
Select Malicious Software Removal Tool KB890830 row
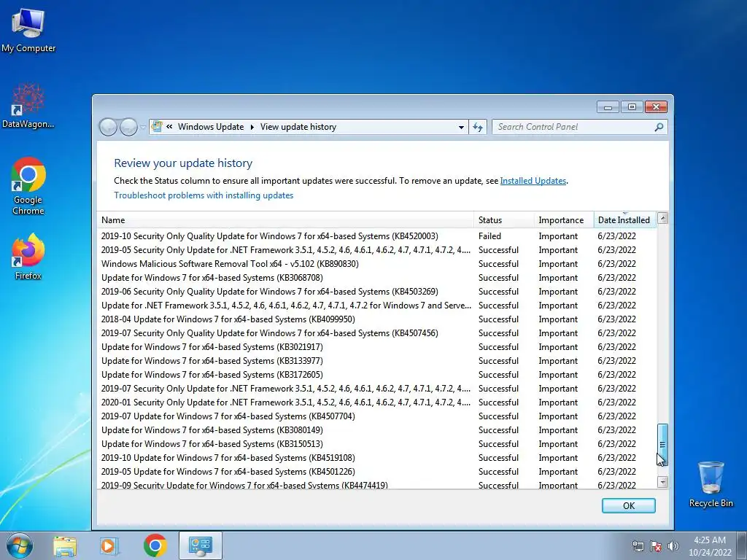click(376, 264)
